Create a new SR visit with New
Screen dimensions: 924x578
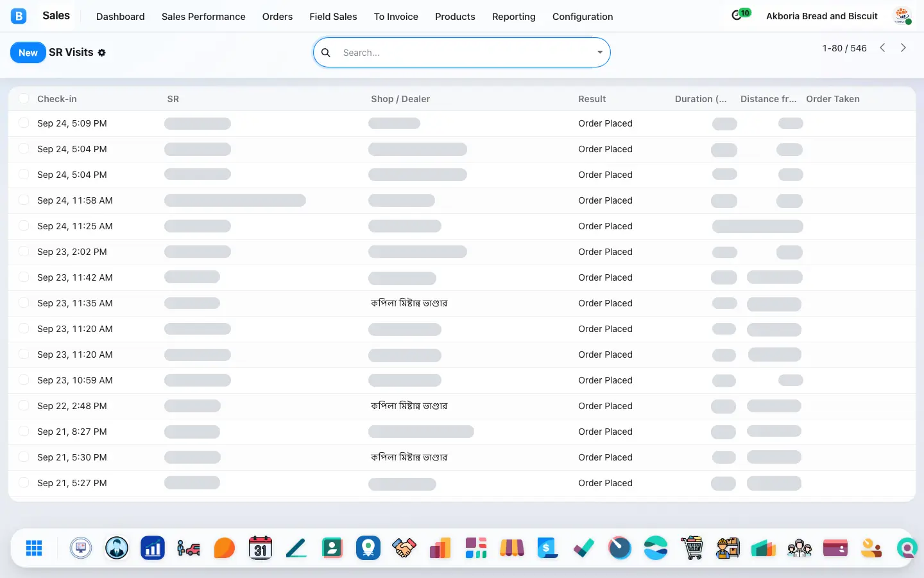28,53
